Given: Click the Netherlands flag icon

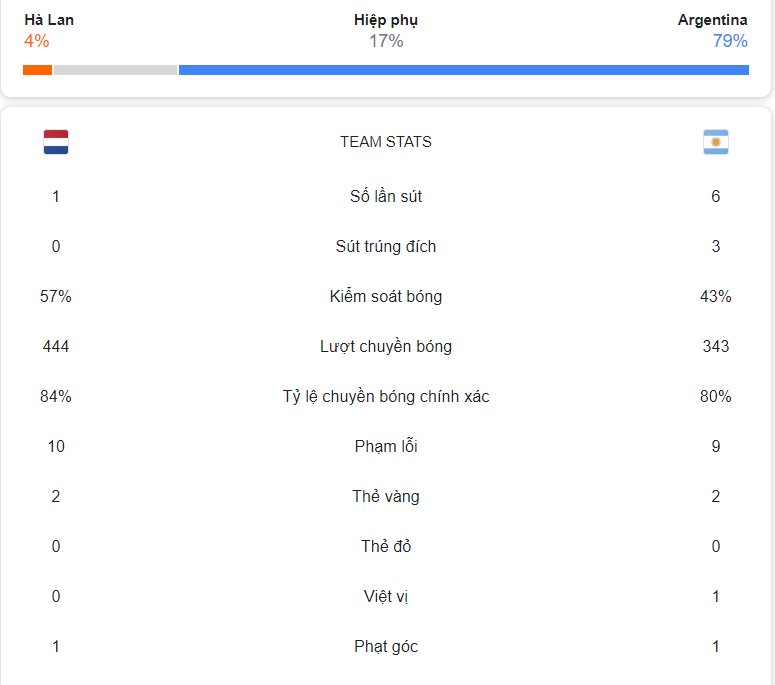Looking at the screenshot, I should [56, 142].
